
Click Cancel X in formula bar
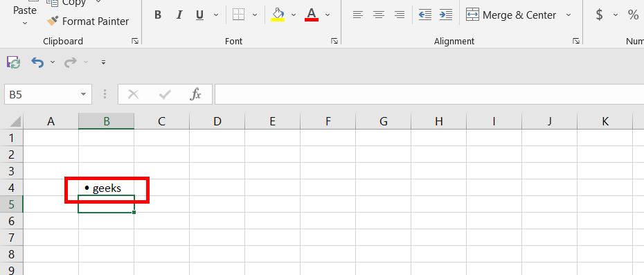click(133, 94)
